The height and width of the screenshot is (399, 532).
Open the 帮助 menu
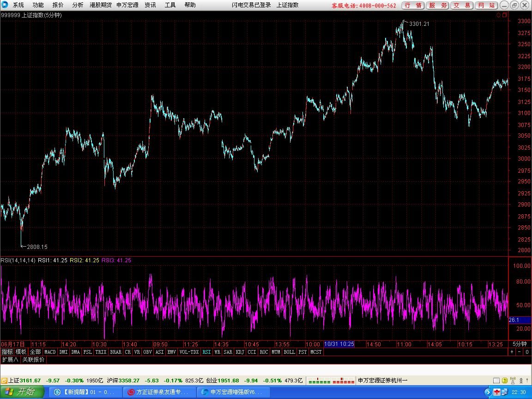tap(190, 5)
